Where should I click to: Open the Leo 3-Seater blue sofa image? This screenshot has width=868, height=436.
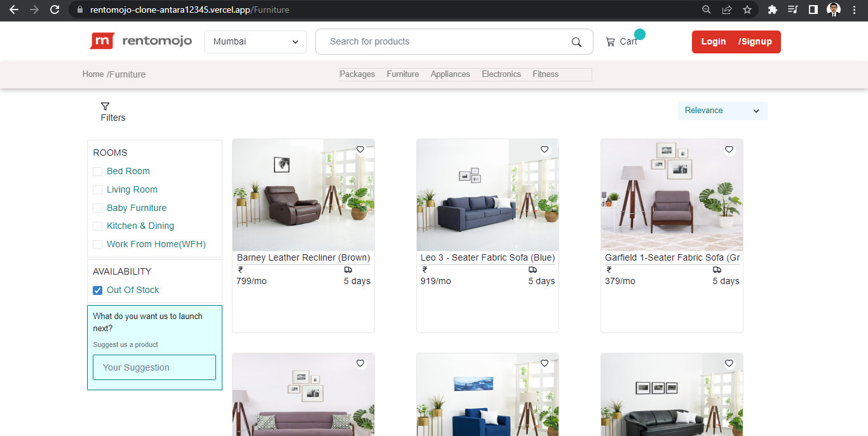pos(487,195)
